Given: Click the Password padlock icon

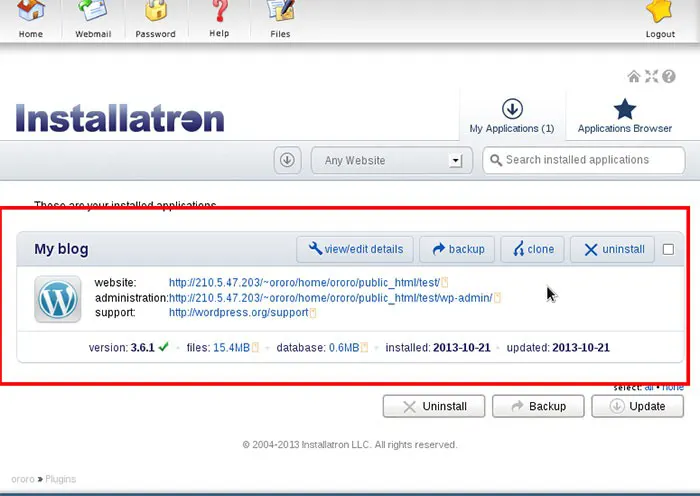Looking at the screenshot, I should coord(155,10).
